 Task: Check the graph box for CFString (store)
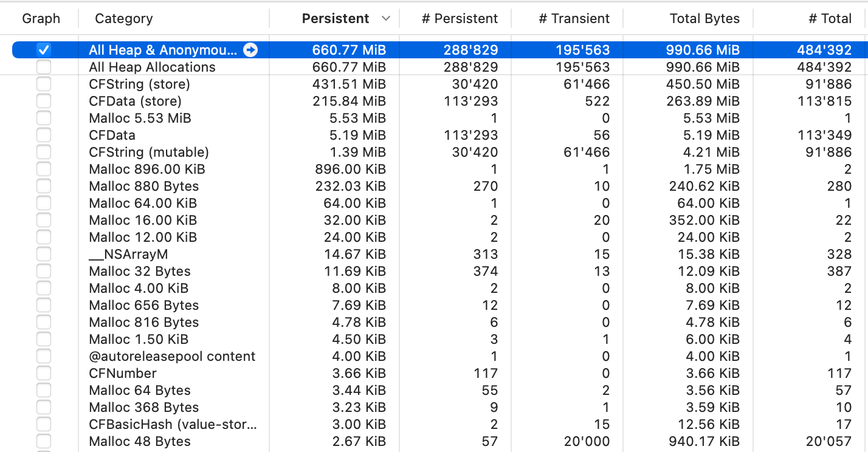44,84
